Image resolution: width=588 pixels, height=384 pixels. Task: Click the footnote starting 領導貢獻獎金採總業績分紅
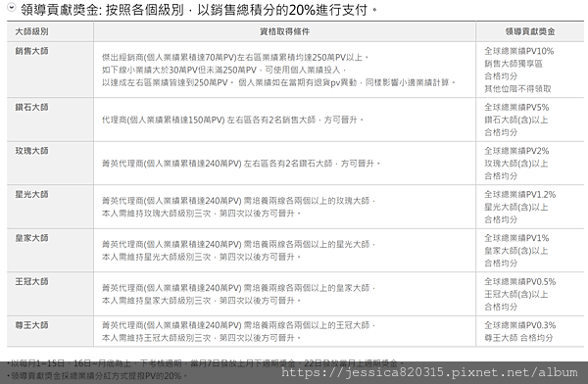tap(97, 375)
